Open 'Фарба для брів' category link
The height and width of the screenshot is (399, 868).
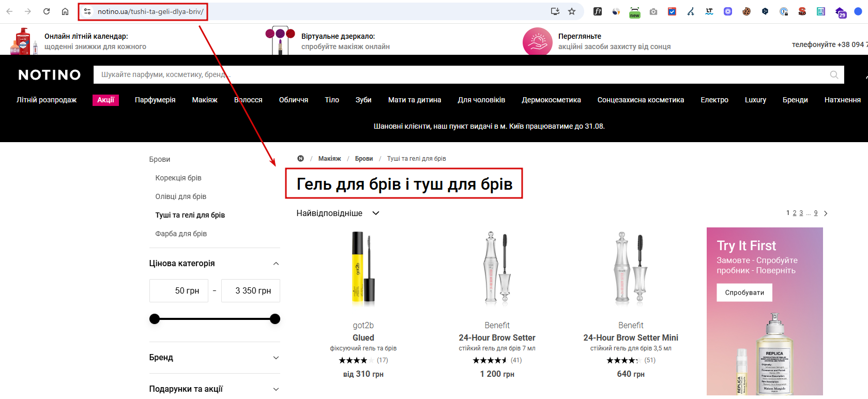click(181, 234)
